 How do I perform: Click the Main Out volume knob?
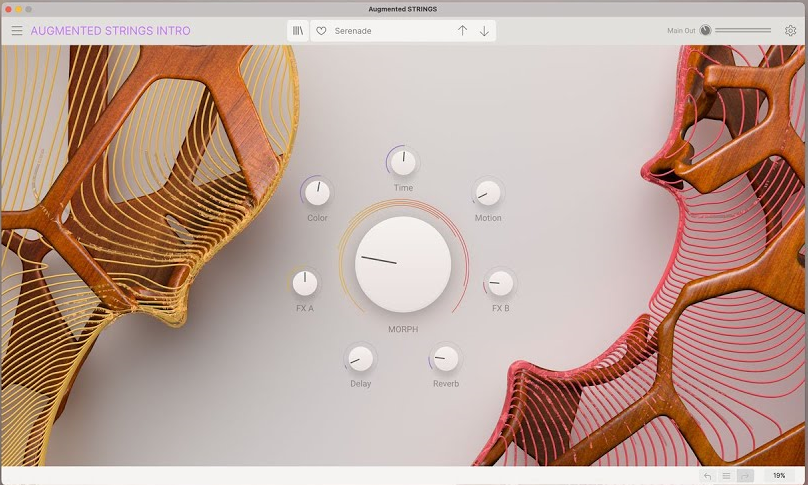click(x=705, y=30)
